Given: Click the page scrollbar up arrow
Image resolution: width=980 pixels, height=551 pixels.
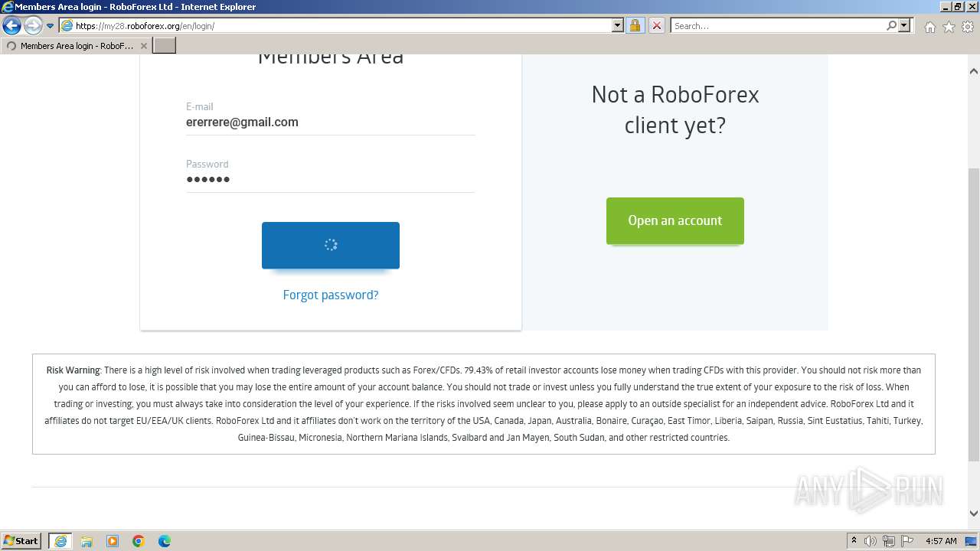Looking at the screenshot, I should tap(974, 71).
